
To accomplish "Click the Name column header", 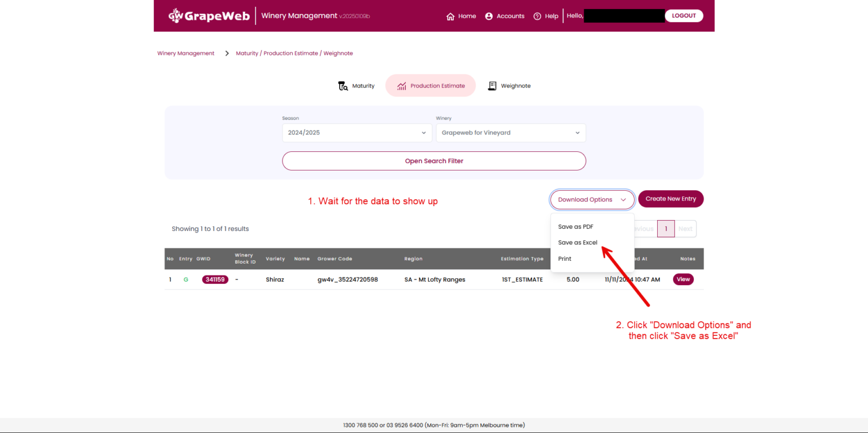I will [302, 259].
